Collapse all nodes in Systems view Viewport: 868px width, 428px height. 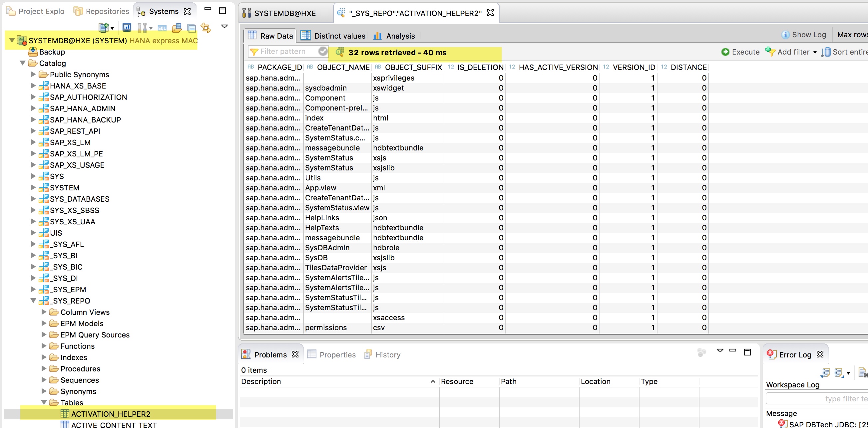coord(192,28)
